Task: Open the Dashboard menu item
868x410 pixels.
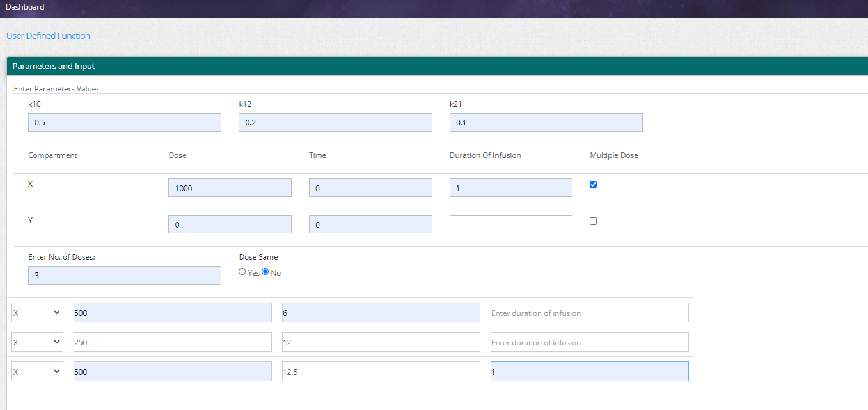Action: (x=25, y=7)
